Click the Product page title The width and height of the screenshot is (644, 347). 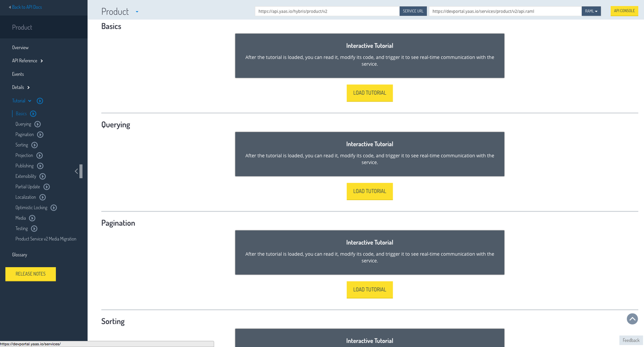click(115, 12)
